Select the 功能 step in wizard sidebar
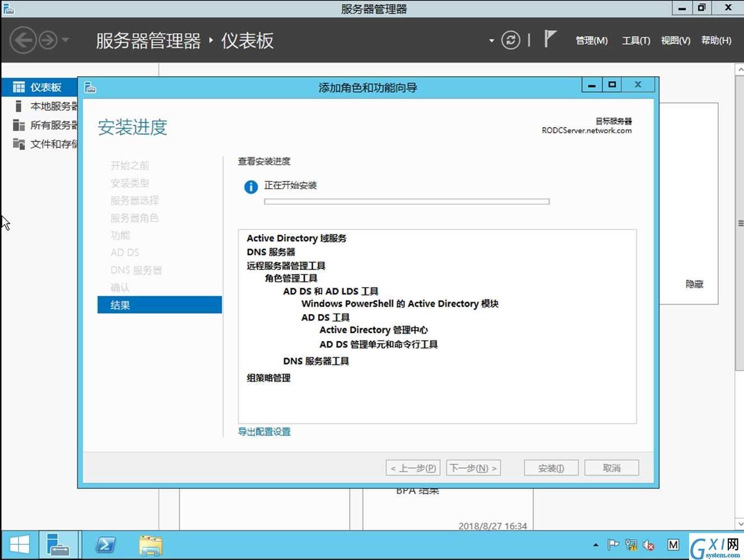Screen dimensions: 744x560 pyautogui.click(x=120, y=236)
